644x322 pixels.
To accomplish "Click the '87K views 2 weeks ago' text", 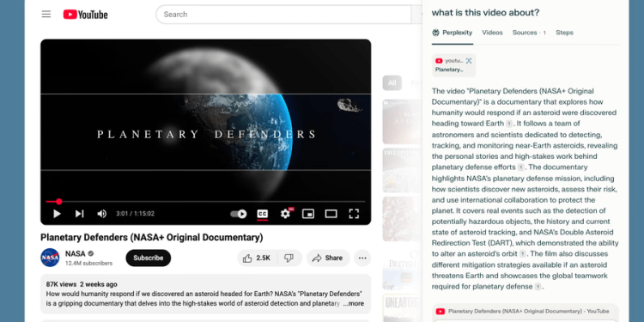I will pos(82,284).
